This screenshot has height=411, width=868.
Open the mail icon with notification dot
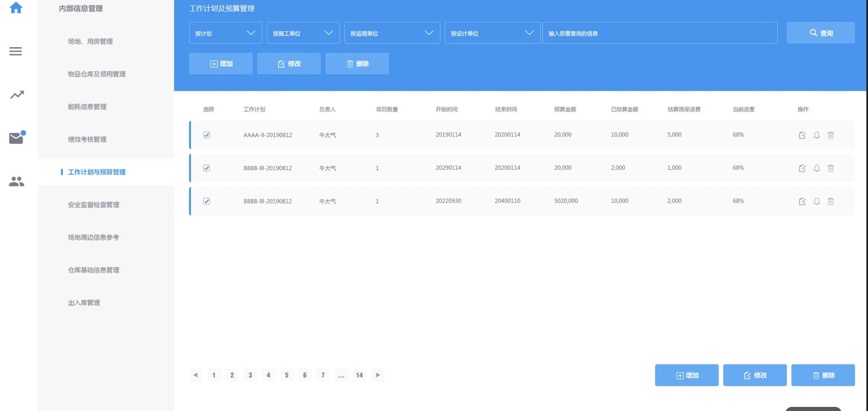(17, 137)
